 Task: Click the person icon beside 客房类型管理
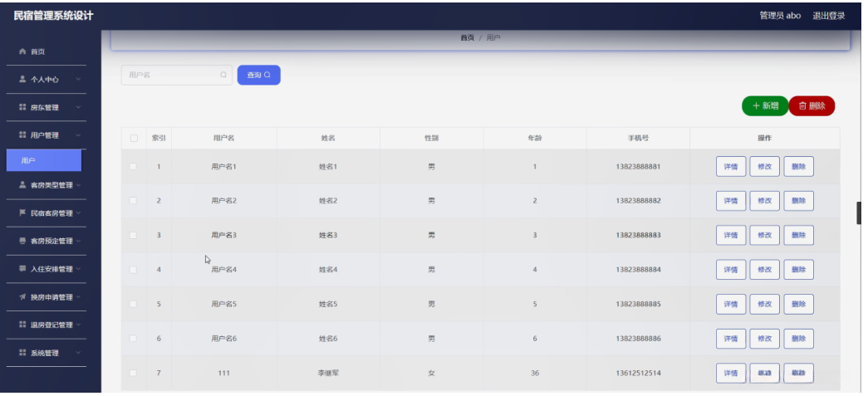click(22, 185)
